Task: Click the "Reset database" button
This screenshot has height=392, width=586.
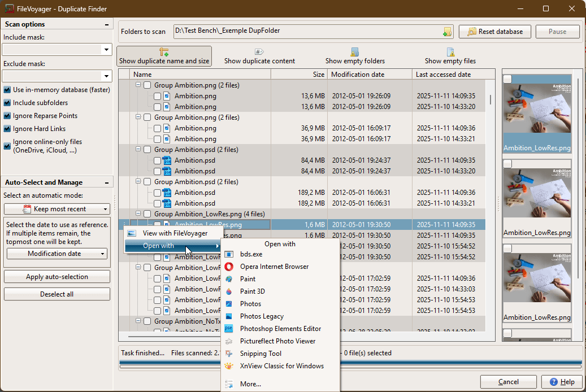Action: click(494, 31)
